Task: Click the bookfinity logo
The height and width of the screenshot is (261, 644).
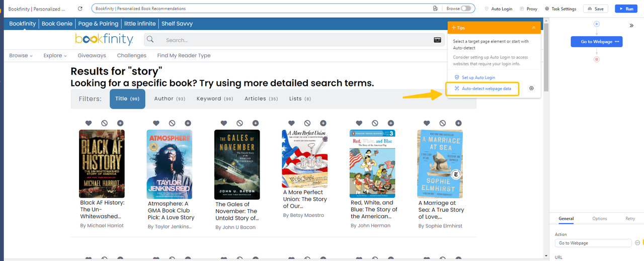Action: (x=104, y=39)
